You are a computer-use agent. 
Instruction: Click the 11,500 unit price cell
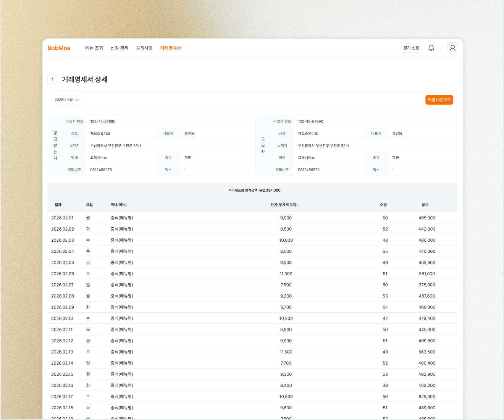tap(286, 352)
